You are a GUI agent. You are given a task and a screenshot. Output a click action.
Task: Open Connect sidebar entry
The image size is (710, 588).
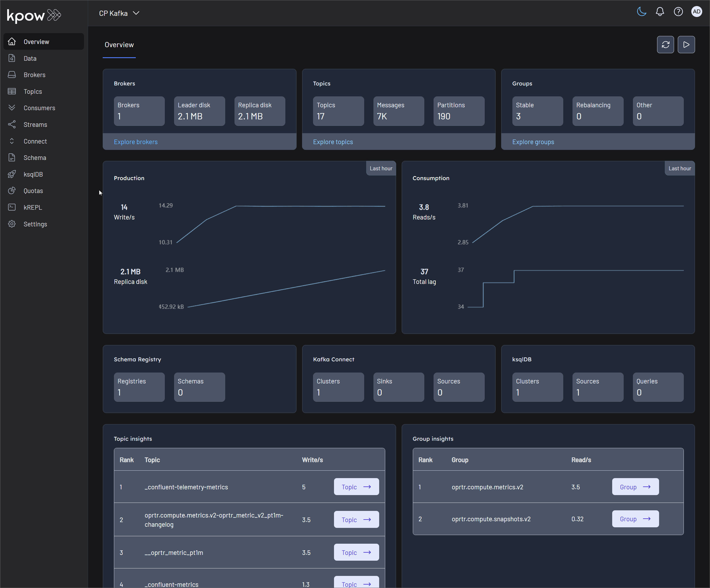[44, 141]
